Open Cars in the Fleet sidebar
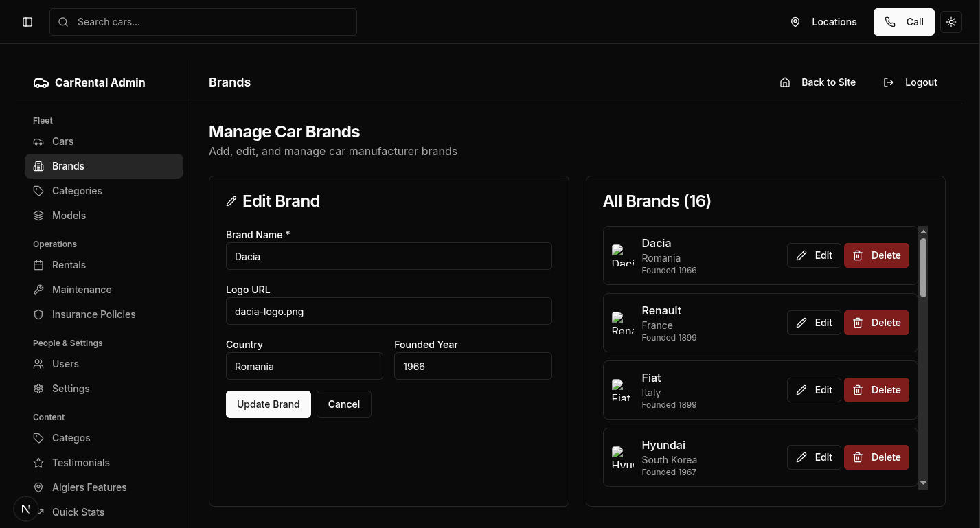 104,141
